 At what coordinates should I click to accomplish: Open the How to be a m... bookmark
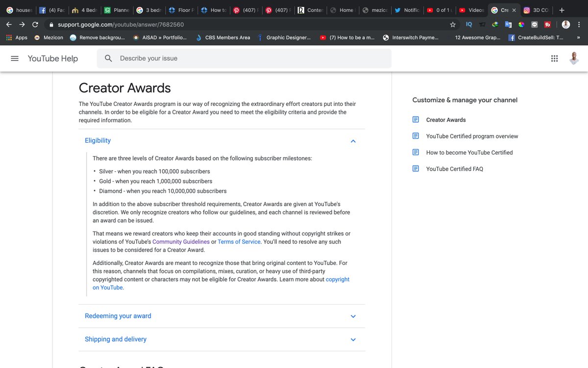347,37
